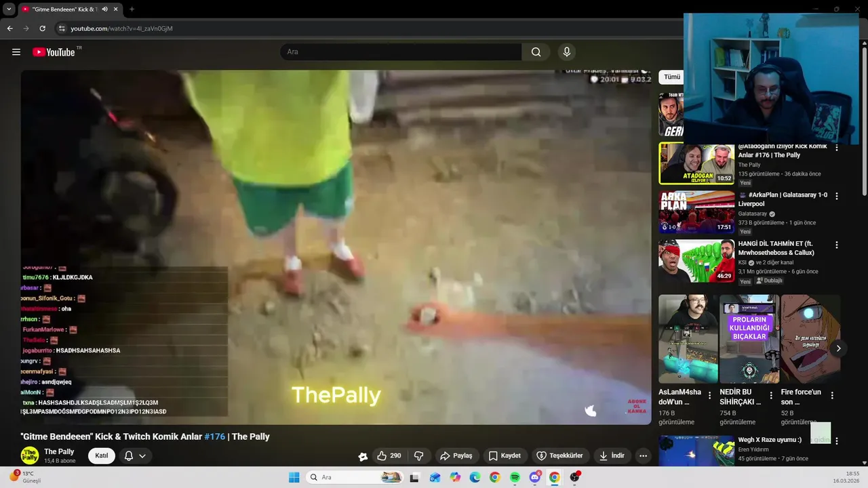The image size is (868, 488).
Task: Click the sparkle icon left of like
Action: [x=363, y=456]
